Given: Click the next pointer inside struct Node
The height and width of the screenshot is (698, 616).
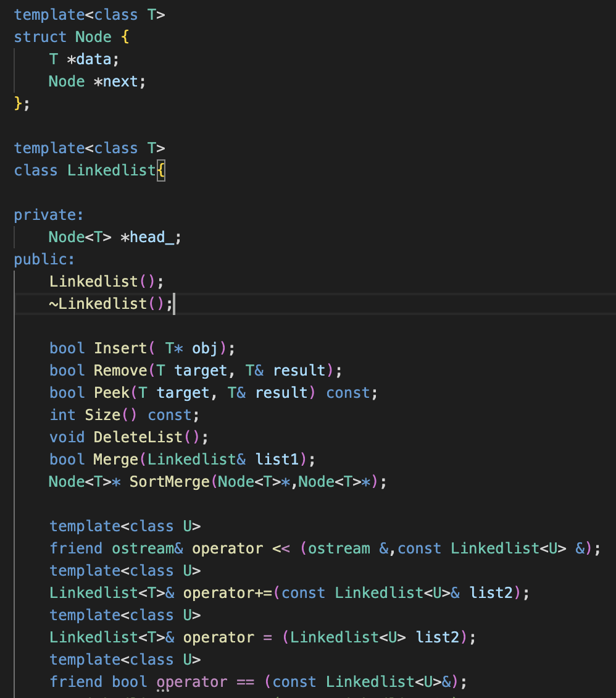Looking at the screenshot, I should click(123, 81).
